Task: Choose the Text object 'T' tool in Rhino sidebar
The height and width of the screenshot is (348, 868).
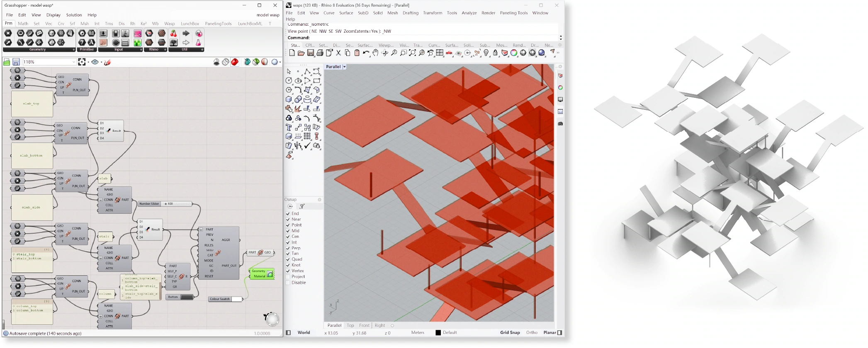Action: pyautogui.click(x=289, y=127)
